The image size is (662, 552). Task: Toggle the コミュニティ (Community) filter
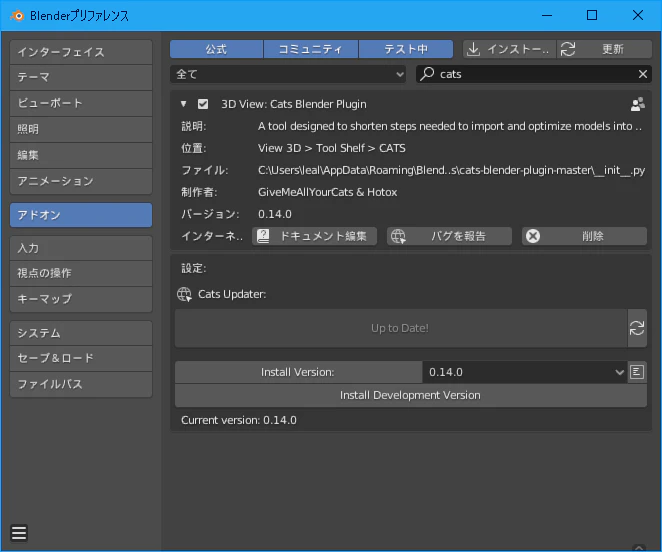311,49
